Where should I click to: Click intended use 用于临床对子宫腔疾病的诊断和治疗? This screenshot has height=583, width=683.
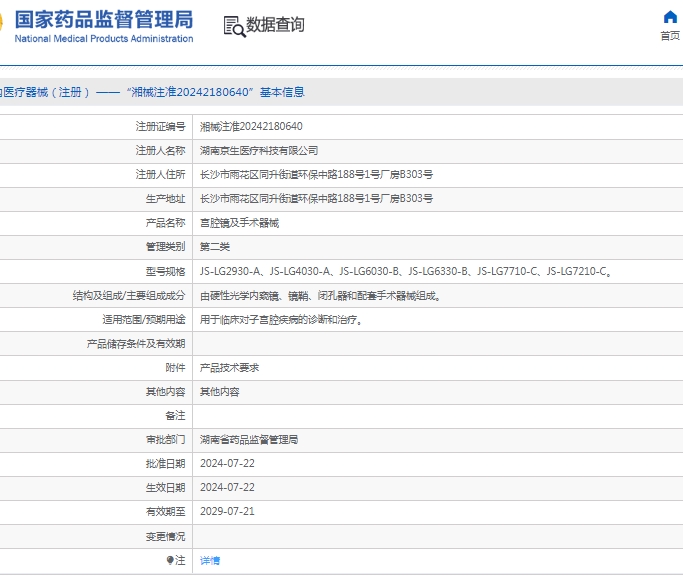(281, 320)
